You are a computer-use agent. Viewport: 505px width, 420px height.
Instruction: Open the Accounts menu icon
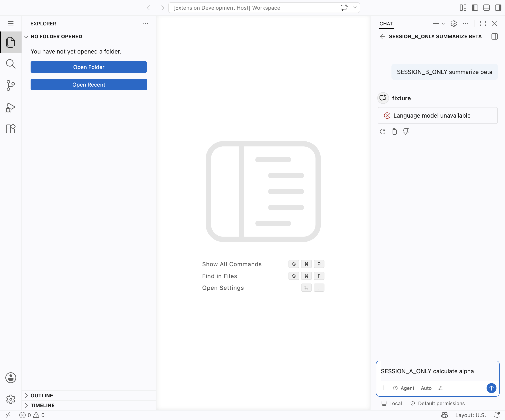tap(11, 378)
